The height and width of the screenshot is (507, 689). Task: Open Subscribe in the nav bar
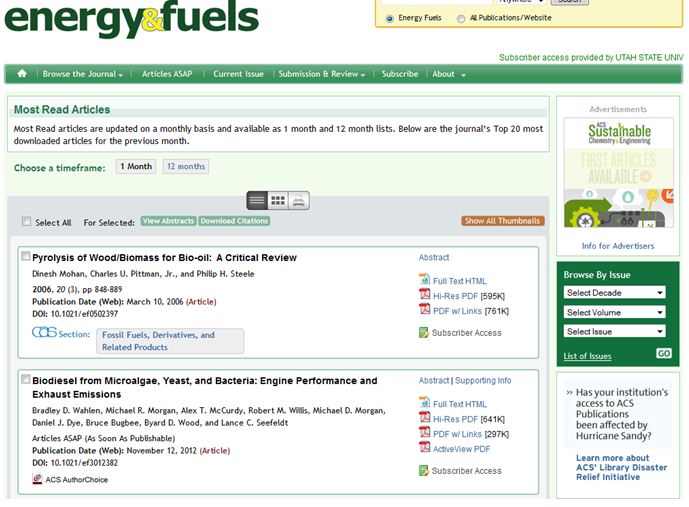400,74
